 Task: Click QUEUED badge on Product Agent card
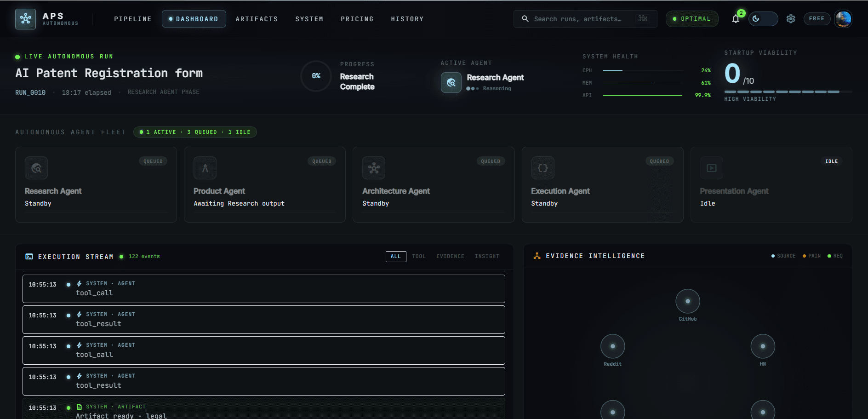(x=322, y=161)
